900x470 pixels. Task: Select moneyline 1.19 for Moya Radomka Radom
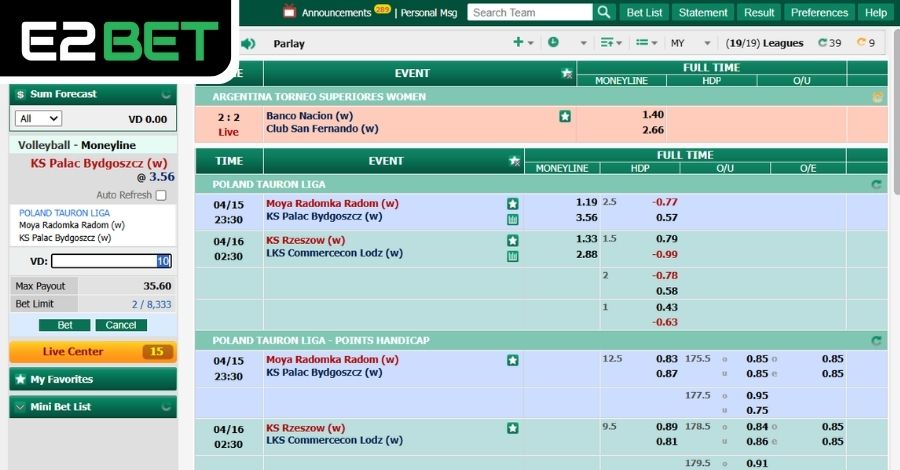[x=587, y=202]
